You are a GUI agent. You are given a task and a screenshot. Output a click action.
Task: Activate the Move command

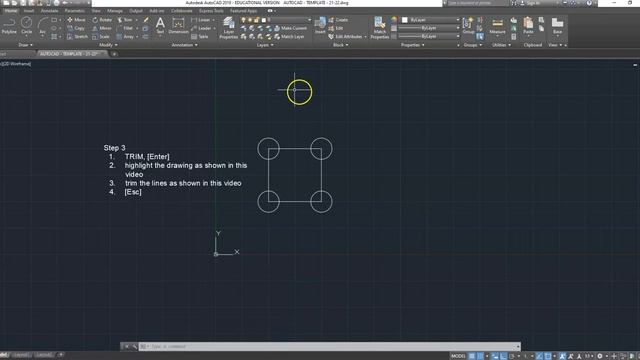tap(76, 20)
